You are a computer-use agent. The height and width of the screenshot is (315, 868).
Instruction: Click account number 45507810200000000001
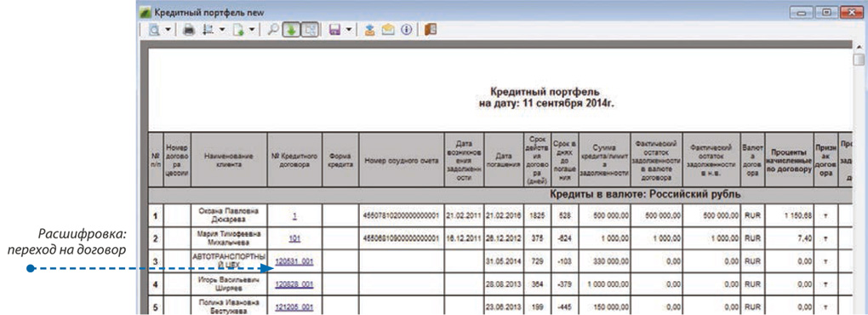[402, 216]
